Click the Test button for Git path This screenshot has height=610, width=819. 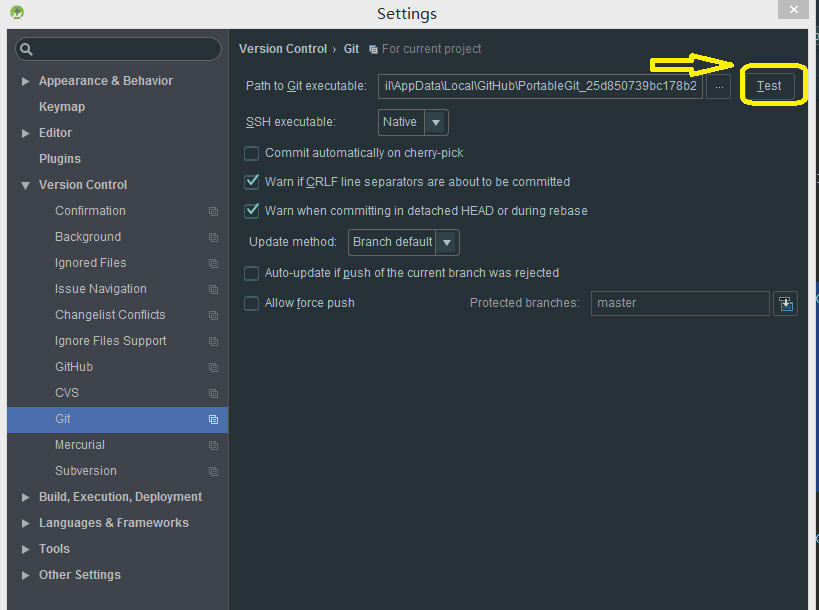tap(769, 86)
